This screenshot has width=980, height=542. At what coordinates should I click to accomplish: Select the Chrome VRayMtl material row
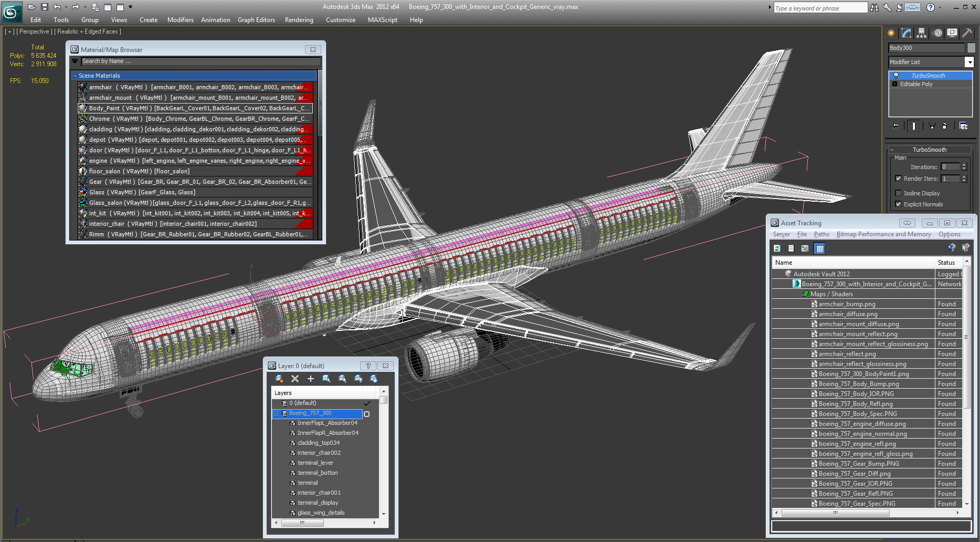click(195, 119)
